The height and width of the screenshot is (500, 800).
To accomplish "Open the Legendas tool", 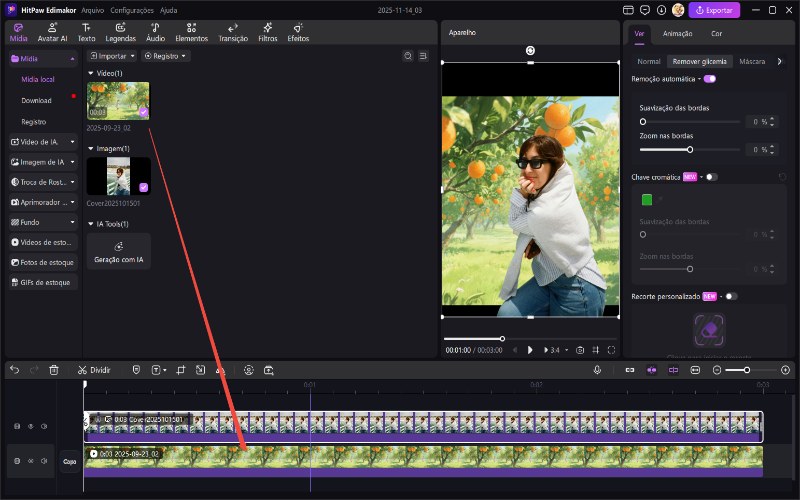I will tap(120, 33).
